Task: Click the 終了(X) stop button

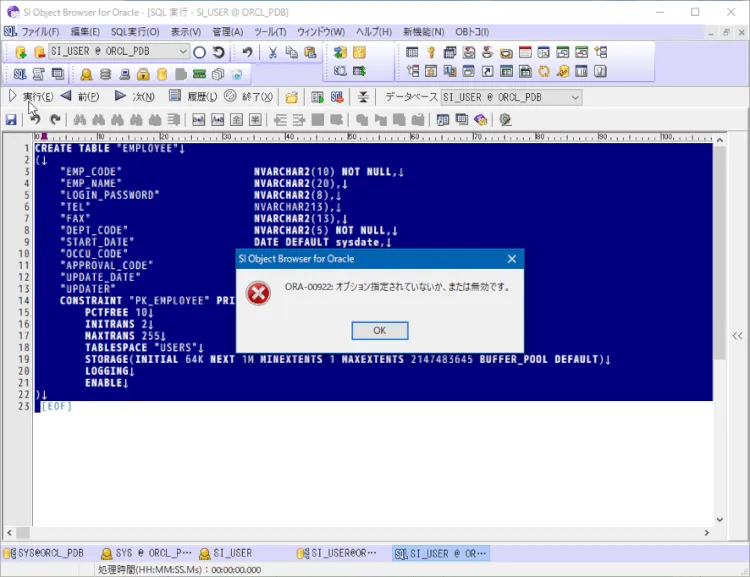Action: tap(248, 97)
